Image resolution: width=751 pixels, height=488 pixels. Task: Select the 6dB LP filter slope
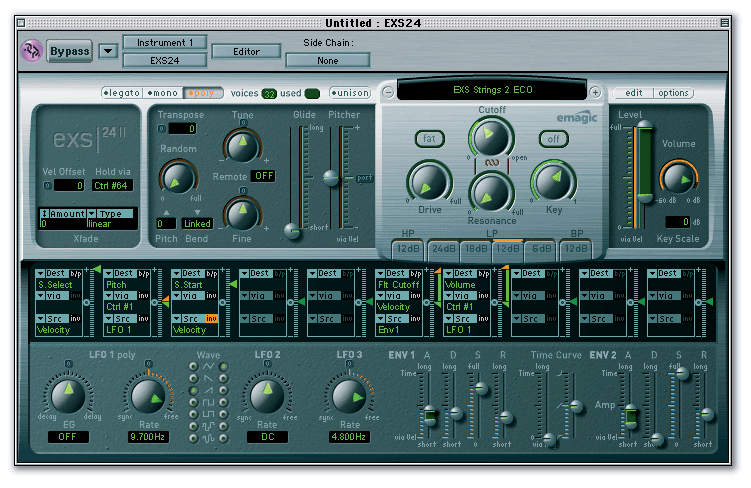(x=541, y=249)
